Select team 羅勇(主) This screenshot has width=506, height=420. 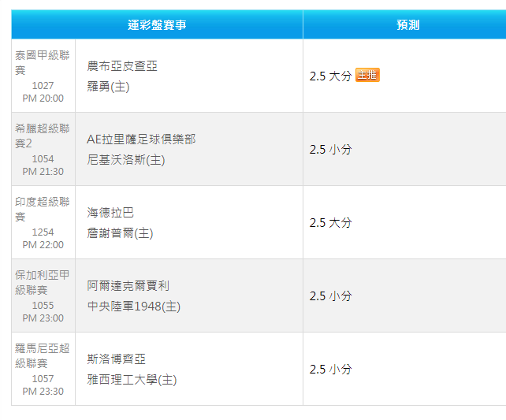(x=108, y=87)
